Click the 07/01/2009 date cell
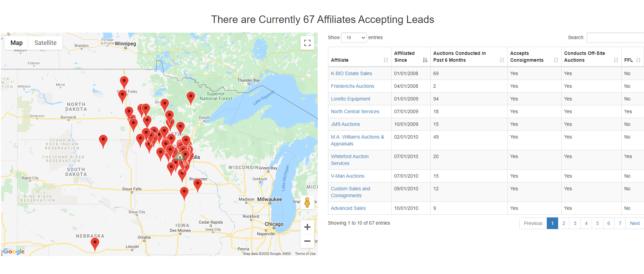 pyautogui.click(x=411, y=111)
